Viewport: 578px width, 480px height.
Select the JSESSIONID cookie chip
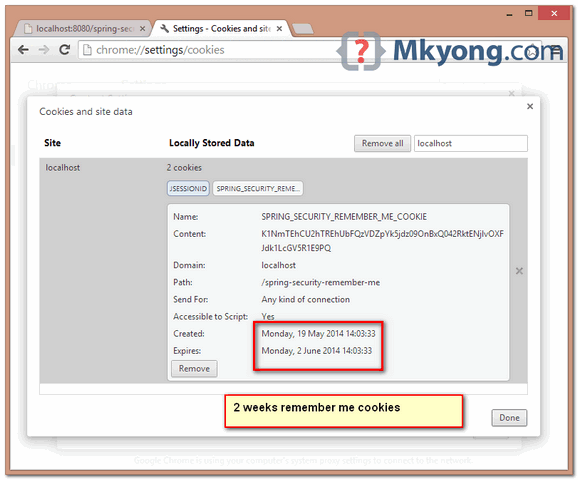(x=188, y=188)
